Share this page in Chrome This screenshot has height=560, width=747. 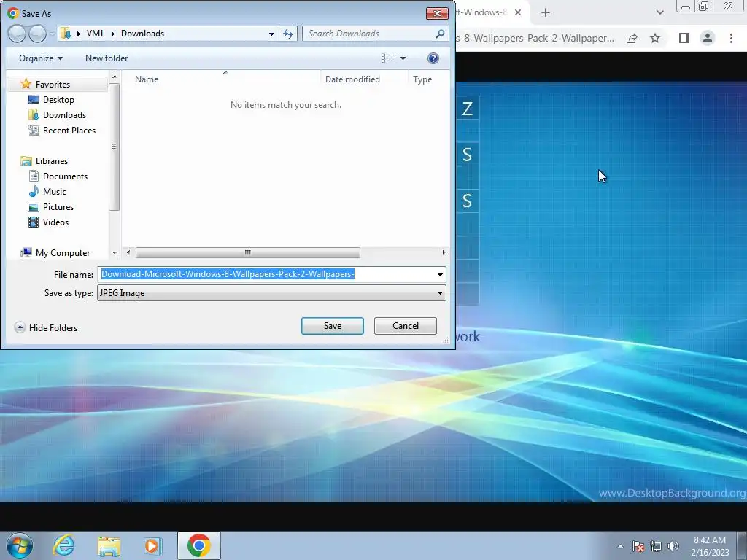pyautogui.click(x=632, y=38)
